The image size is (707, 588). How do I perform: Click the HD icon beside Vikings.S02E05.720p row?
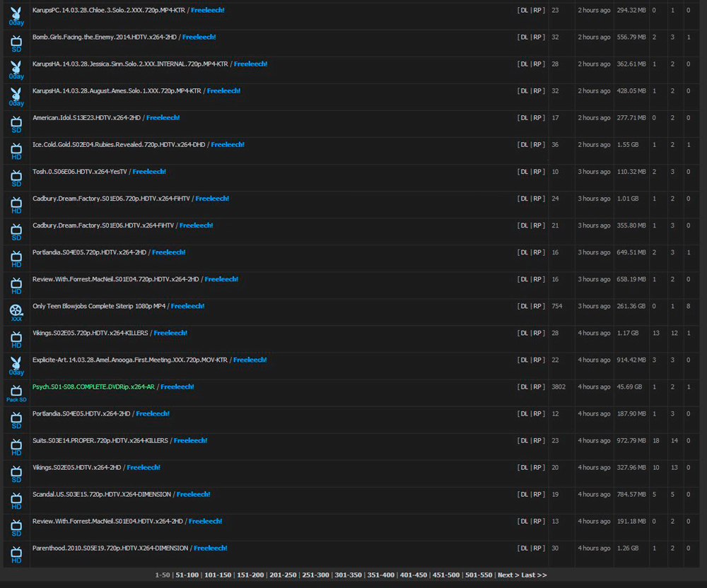tap(16, 340)
